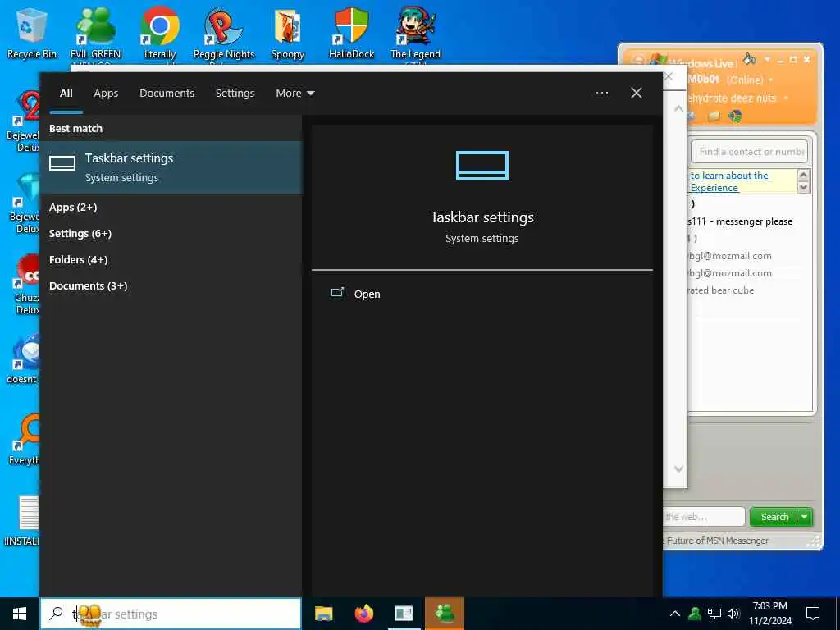Image resolution: width=840 pixels, height=630 pixels.
Task: Switch to the Documents search tab
Action: coord(167,94)
